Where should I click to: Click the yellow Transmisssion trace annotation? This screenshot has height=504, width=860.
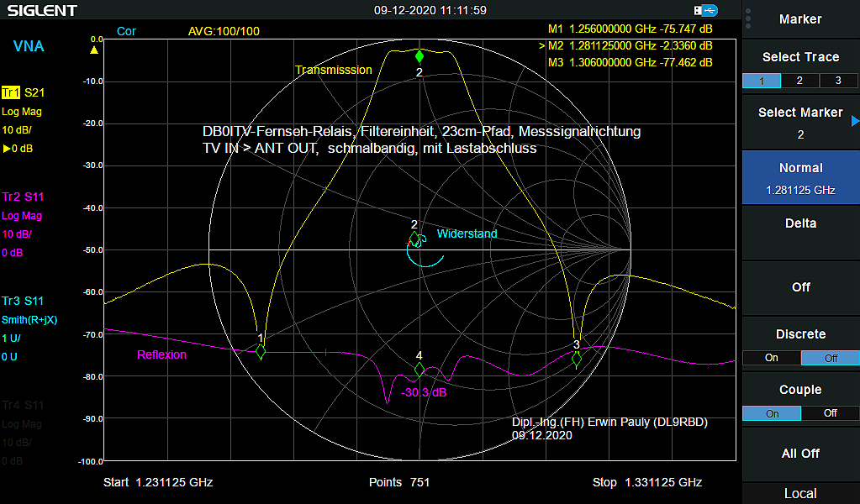click(x=334, y=70)
